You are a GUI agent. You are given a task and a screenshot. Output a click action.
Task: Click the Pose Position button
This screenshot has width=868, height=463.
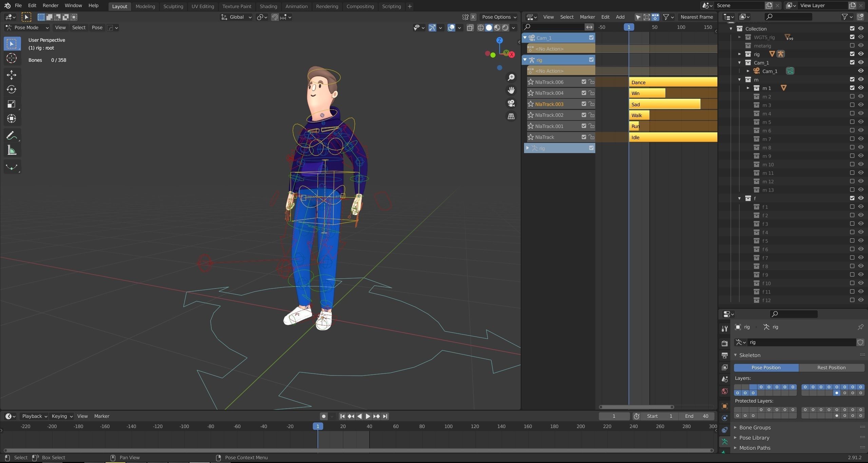(766, 368)
